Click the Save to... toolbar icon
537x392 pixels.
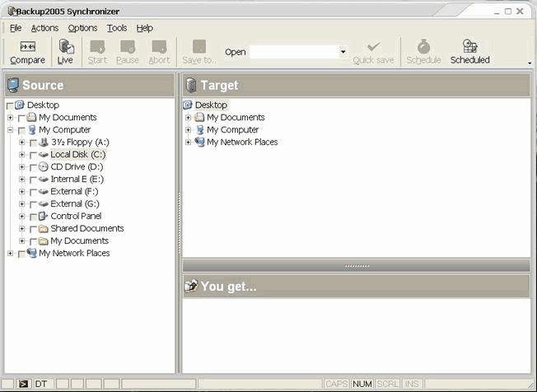(199, 46)
